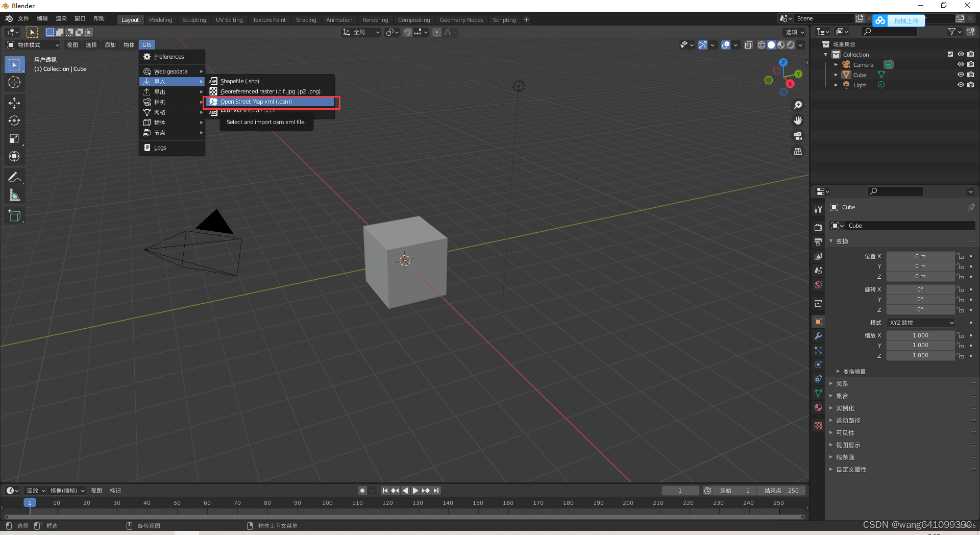Viewport: 980px width, 535px height.
Task: Hide the Light object in the outliner
Action: (961, 85)
